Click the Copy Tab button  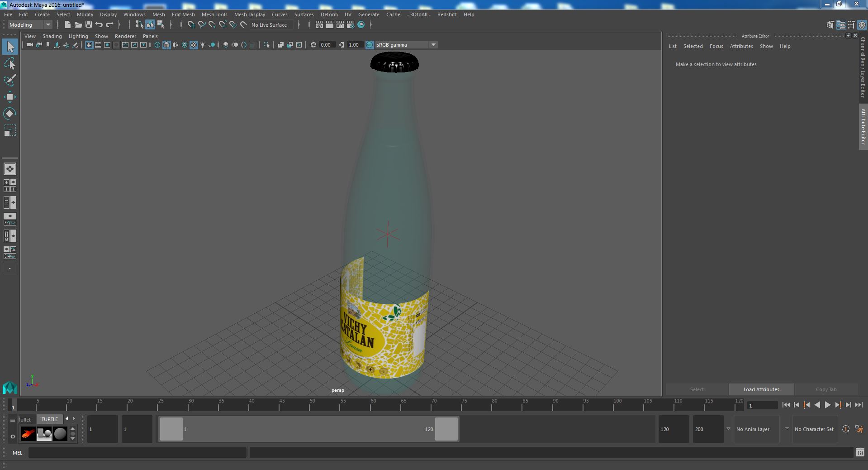click(826, 389)
